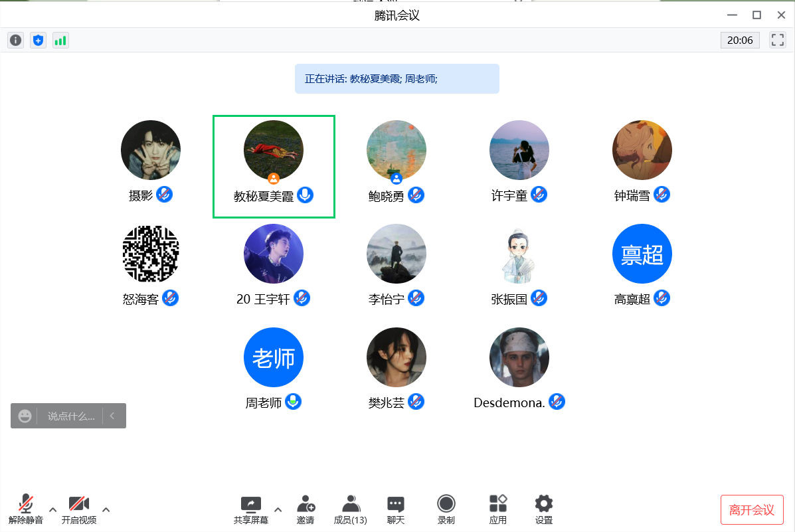Open meeting Settings (设置)

click(x=544, y=509)
